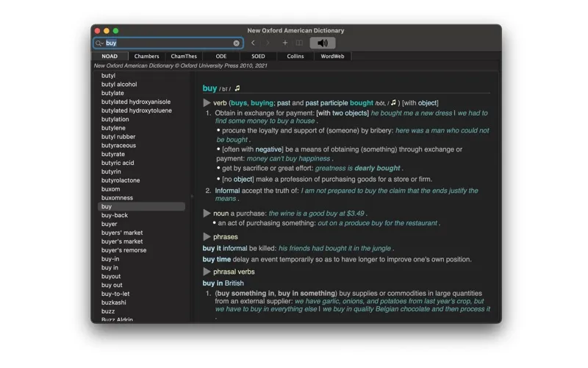Viewport: 588px width, 368px height.
Task: Select butylated hydroxytoluene entry
Action: coord(137,110)
